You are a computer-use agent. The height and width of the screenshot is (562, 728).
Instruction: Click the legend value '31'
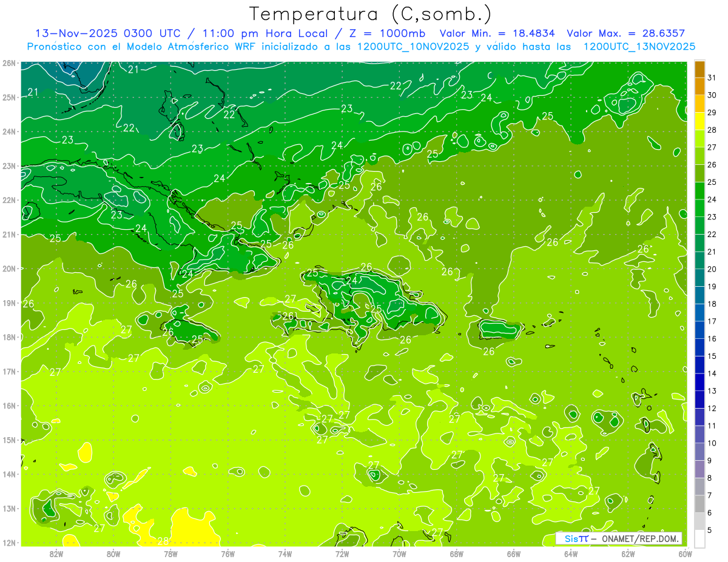pyautogui.click(x=712, y=78)
